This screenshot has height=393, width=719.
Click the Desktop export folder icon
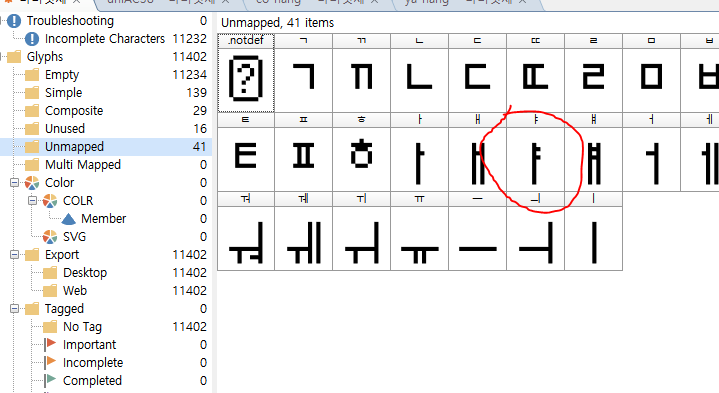click(50, 273)
